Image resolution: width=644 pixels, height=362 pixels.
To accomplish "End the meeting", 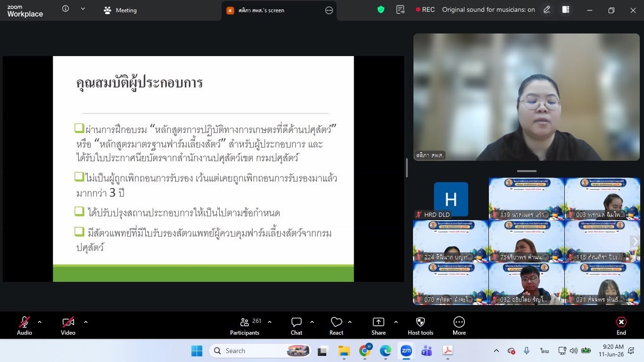I will pos(621,326).
